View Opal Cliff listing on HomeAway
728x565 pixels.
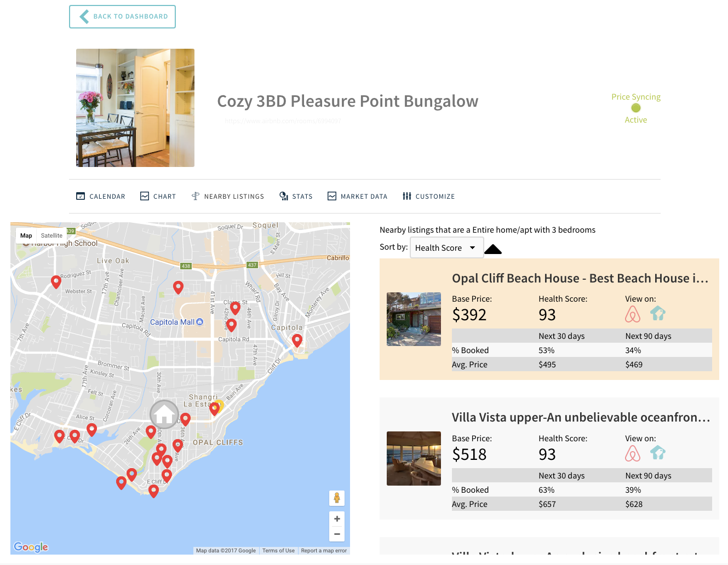pyautogui.click(x=657, y=314)
